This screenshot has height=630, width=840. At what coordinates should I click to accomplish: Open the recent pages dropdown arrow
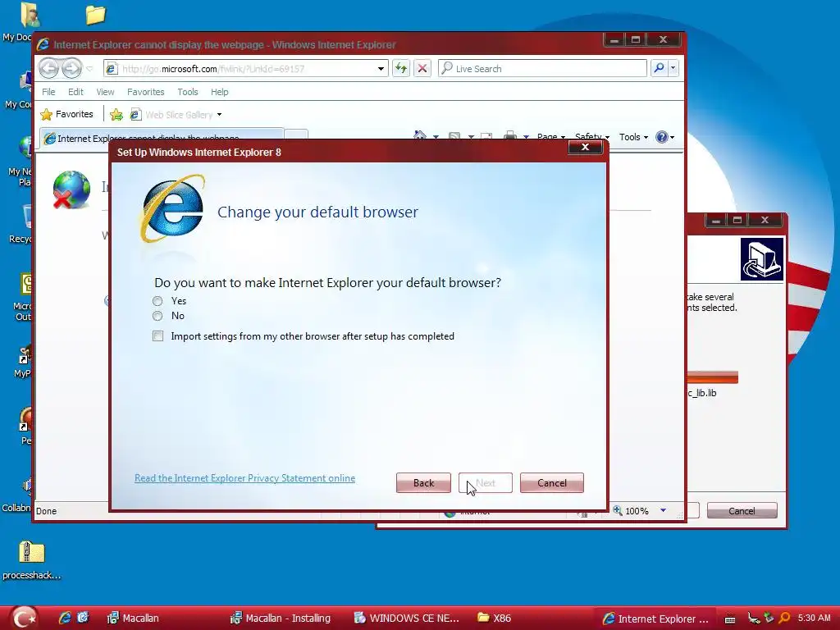pos(89,69)
